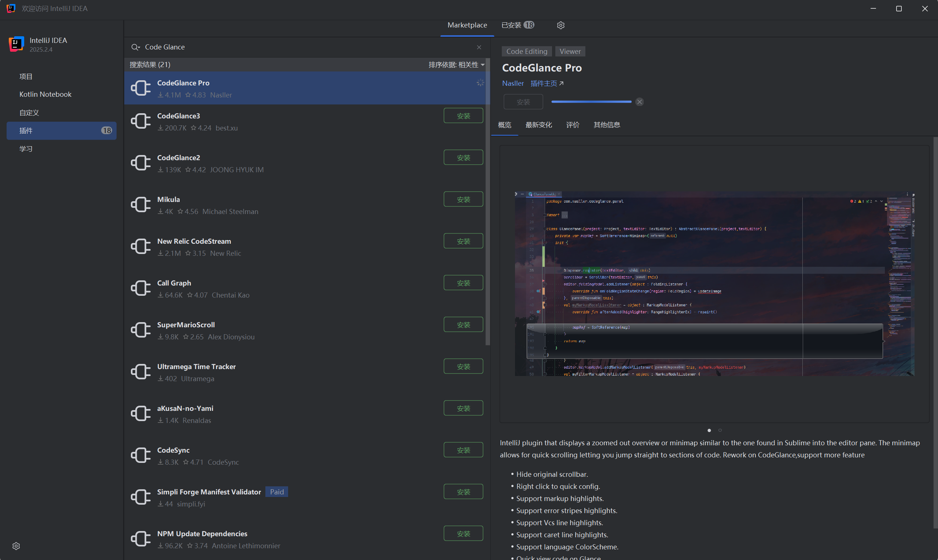Click the Nasller author link
This screenshot has width=938, height=560.
click(512, 83)
